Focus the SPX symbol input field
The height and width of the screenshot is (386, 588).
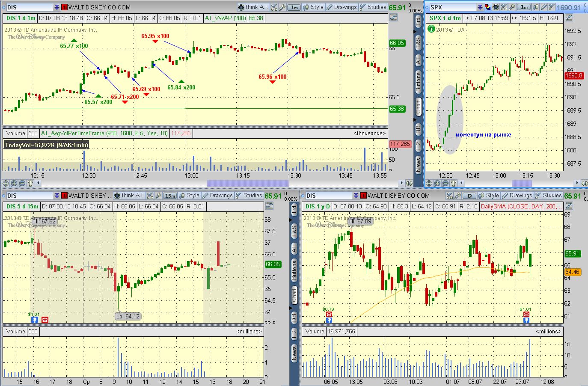tap(453, 7)
